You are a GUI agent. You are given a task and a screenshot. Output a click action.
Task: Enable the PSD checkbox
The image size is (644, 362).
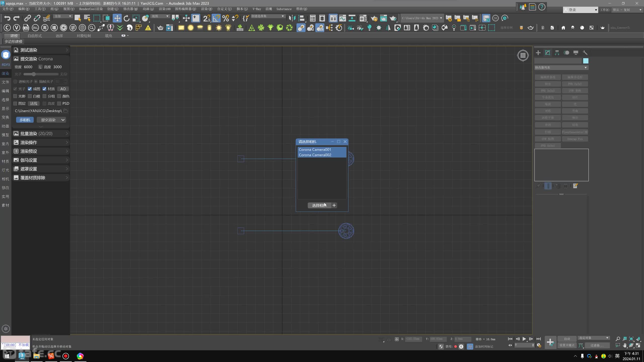[x=59, y=103]
